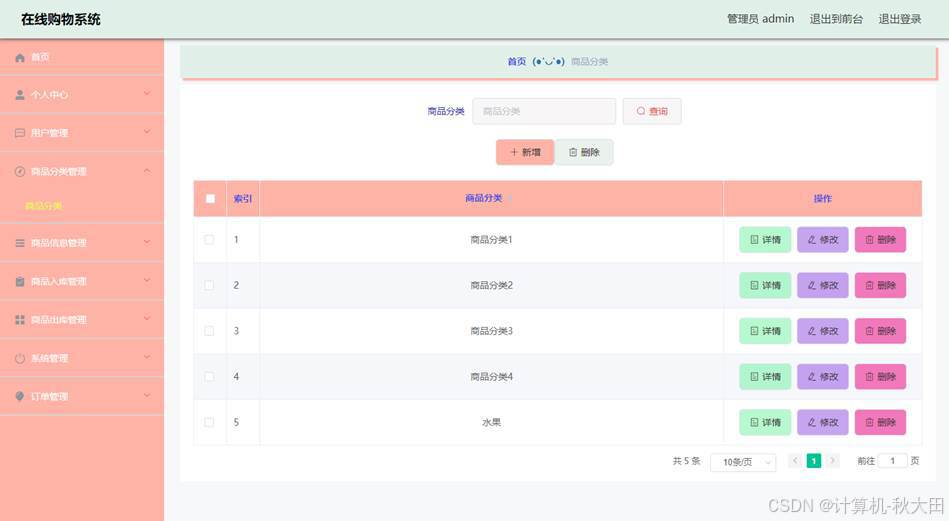The width and height of the screenshot is (949, 521).
Task: Click the grid icon beside 商品出库管理
Action: [x=20, y=320]
